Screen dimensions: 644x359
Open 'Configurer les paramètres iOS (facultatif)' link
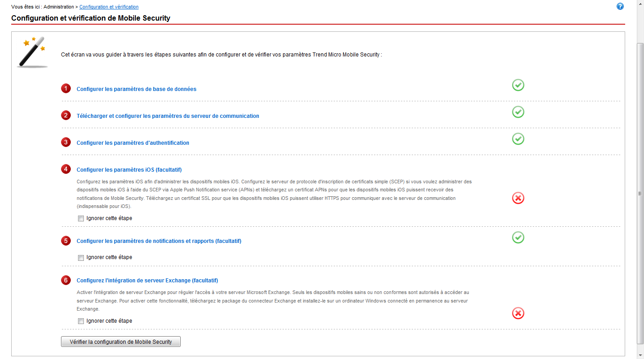tap(129, 170)
